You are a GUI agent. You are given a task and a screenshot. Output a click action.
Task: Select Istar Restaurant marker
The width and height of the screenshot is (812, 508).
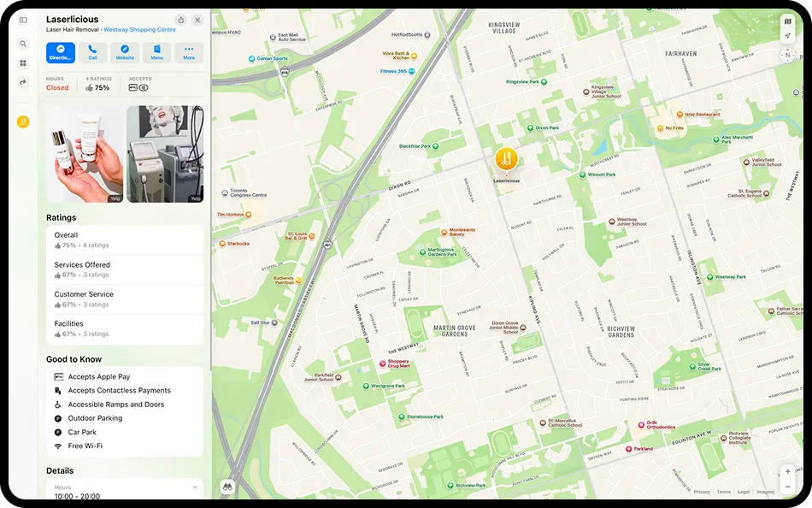(x=680, y=114)
